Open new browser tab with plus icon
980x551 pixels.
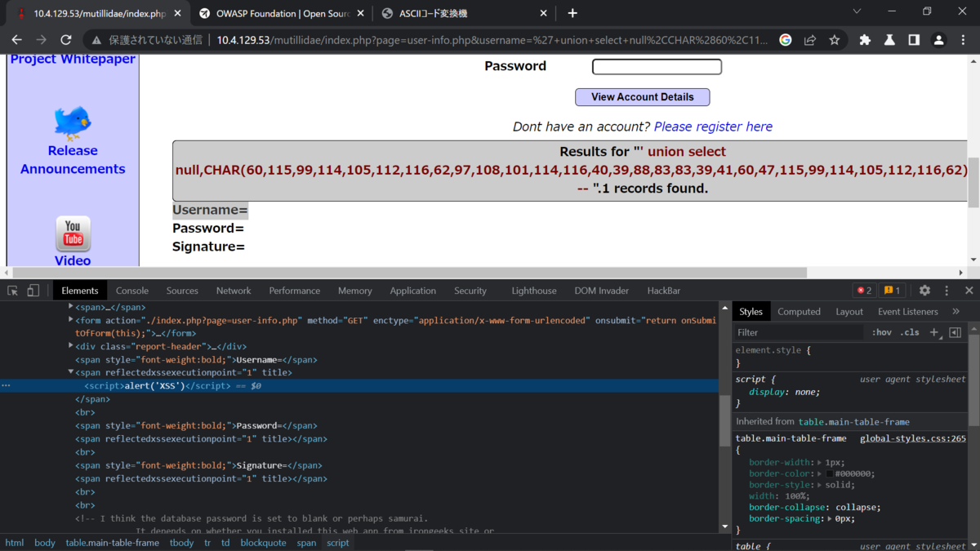tap(572, 13)
